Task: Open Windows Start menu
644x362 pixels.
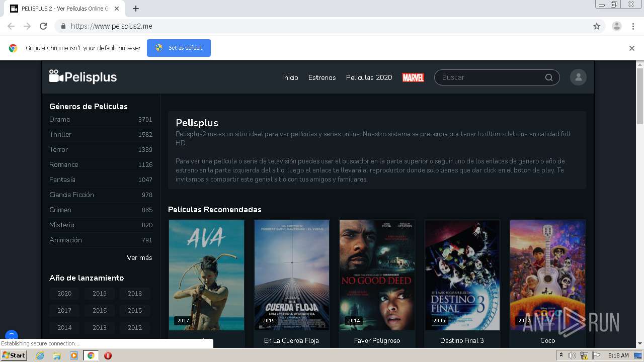Action: (x=14, y=355)
